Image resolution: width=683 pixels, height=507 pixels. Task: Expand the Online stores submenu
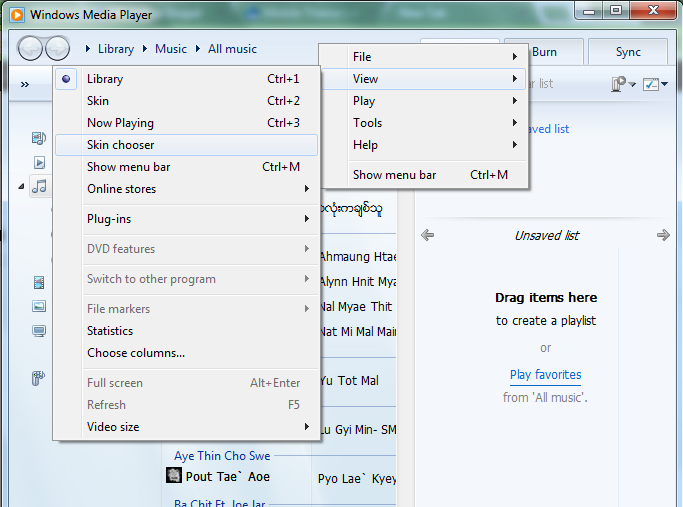pos(186,189)
